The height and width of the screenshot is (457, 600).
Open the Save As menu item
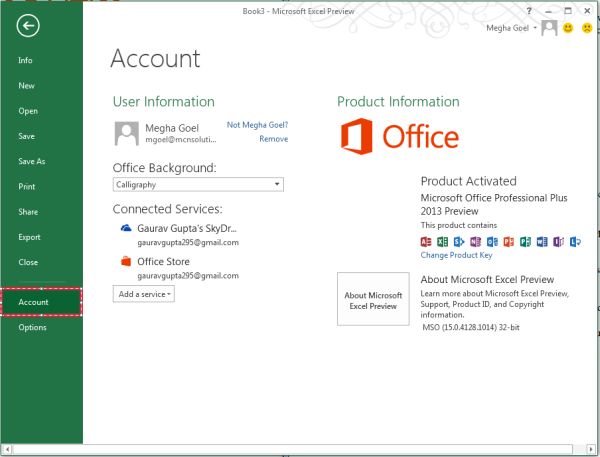pos(32,161)
